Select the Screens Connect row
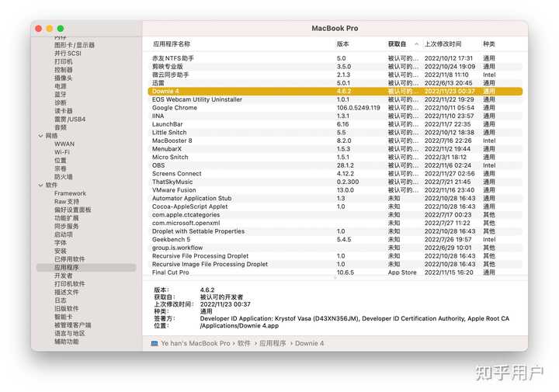This screenshot has width=559, height=392. pyautogui.click(x=335, y=174)
